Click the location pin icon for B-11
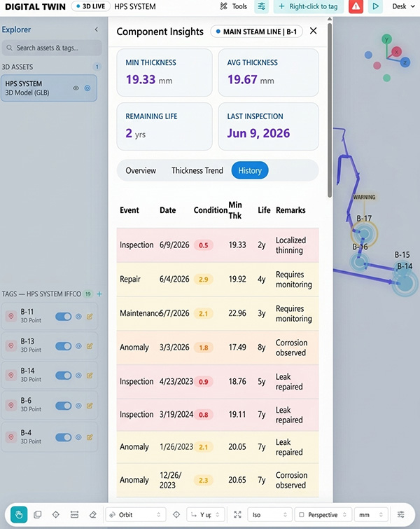The height and width of the screenshot is (529, 420). 11,316
